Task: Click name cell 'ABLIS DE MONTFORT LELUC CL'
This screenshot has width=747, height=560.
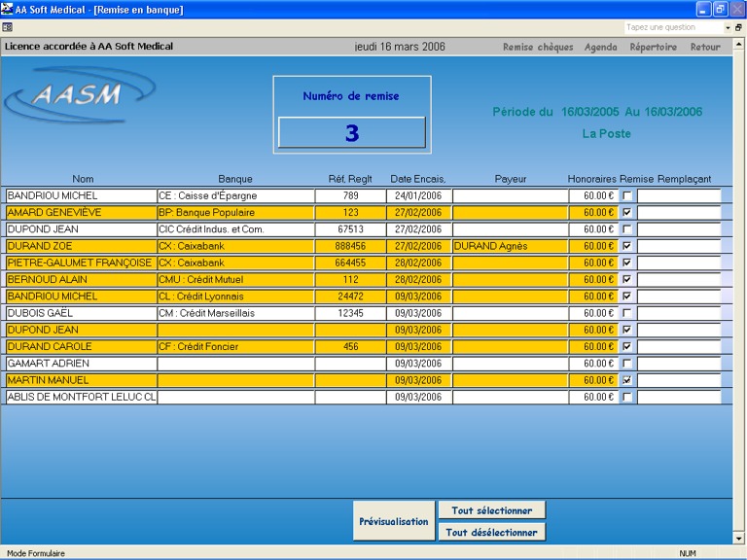Action: pos(82,397)
